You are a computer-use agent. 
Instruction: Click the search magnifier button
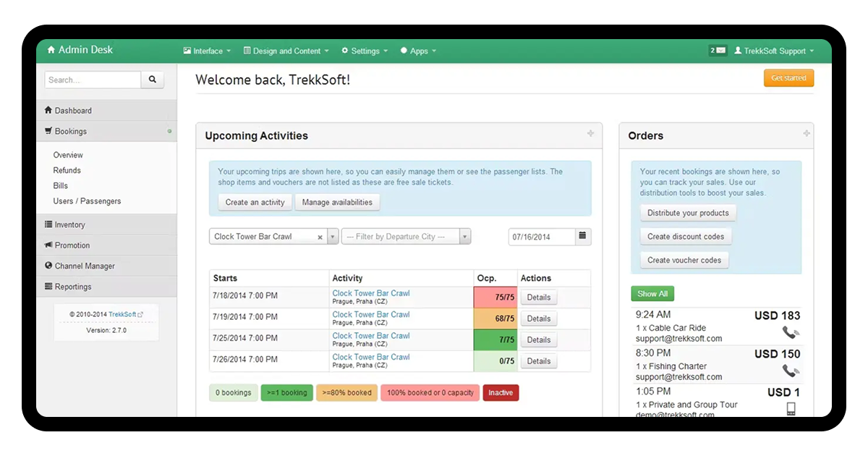[153, 80]
